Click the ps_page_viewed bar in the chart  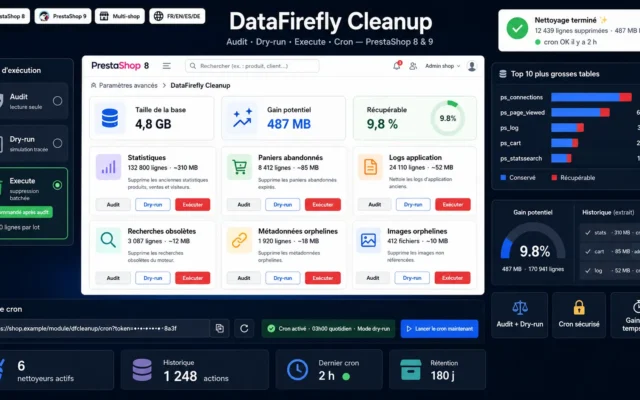580,112
